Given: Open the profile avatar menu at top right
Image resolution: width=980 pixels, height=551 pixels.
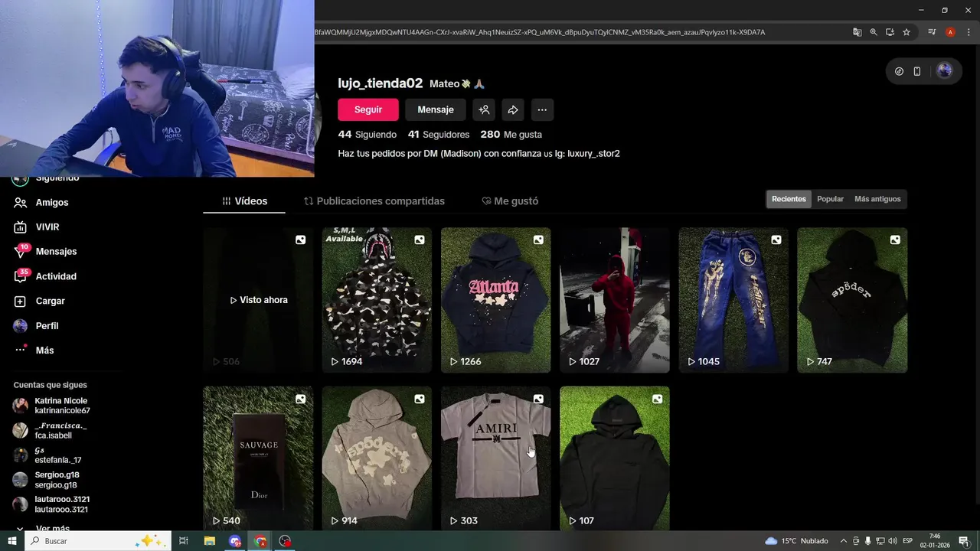Looking at the screenshot, I should (x=945, y=70).
